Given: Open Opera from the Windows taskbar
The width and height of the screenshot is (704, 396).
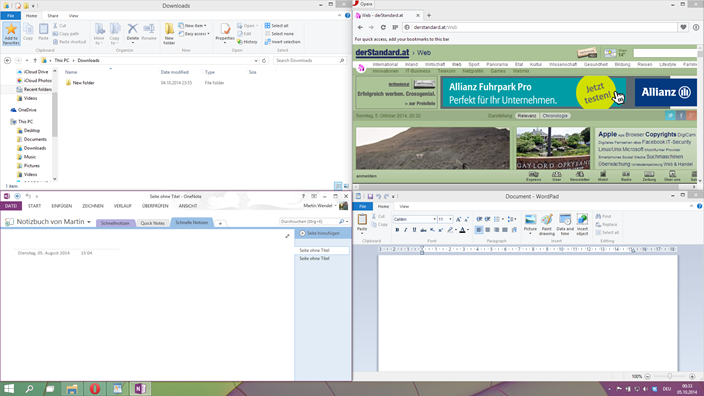Looking at the screenshot, I should (94, 389).
